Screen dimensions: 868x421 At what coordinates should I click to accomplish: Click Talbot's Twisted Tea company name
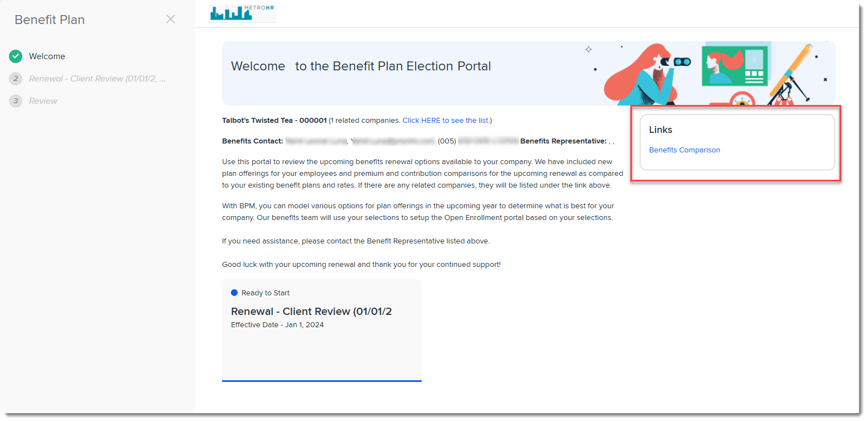click(274, 121)
